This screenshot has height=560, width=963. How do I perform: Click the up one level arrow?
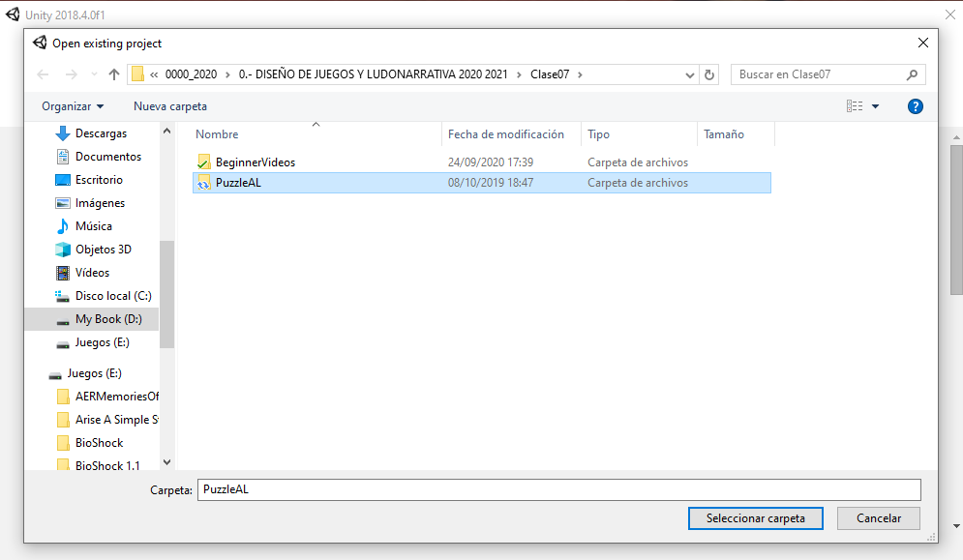coord(114,74)
